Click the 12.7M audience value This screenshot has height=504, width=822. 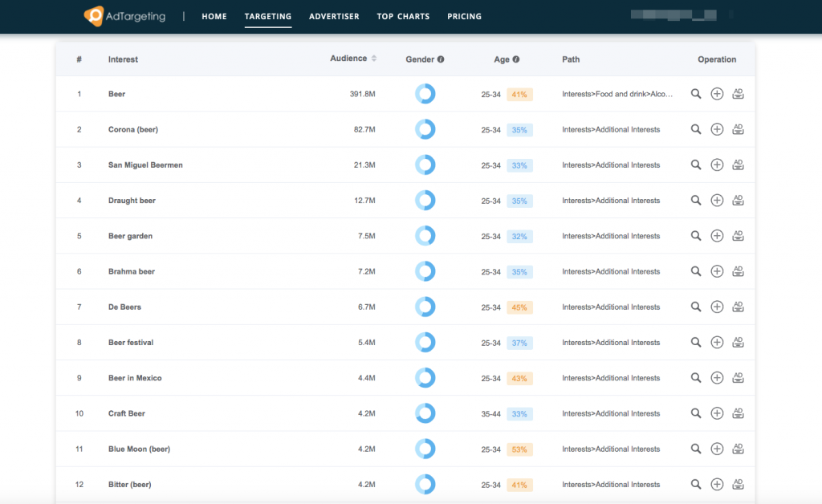tap(364, 201)
